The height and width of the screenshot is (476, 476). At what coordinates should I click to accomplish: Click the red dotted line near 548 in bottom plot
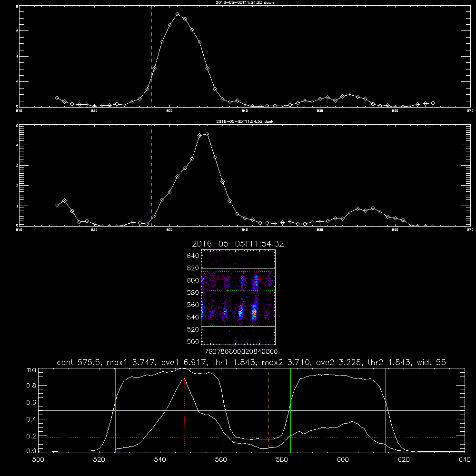(x=184, y=410)
